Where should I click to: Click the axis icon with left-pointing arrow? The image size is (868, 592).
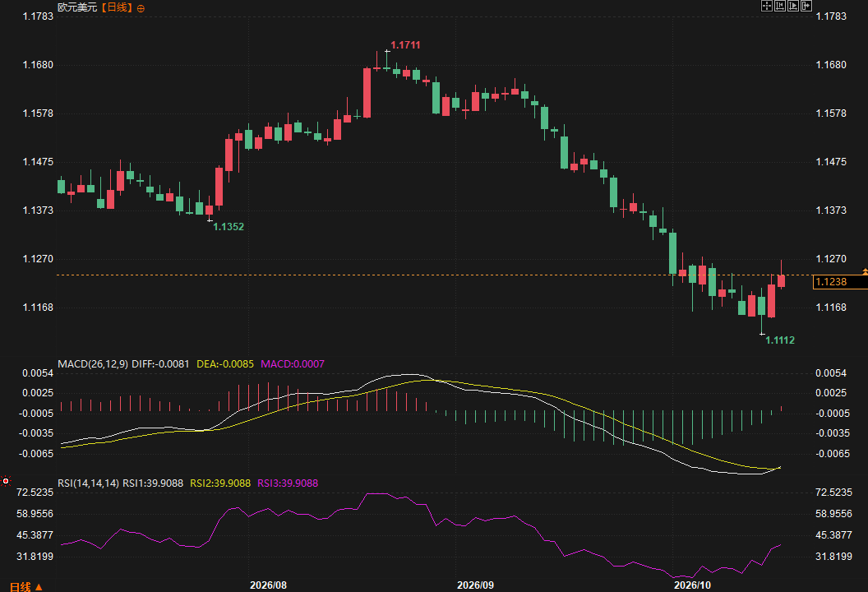(x=780, y=6)
